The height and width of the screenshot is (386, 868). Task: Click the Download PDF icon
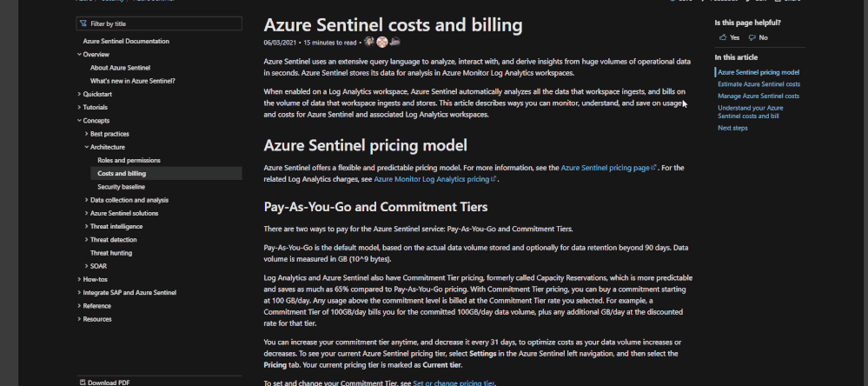pos(83,383)
